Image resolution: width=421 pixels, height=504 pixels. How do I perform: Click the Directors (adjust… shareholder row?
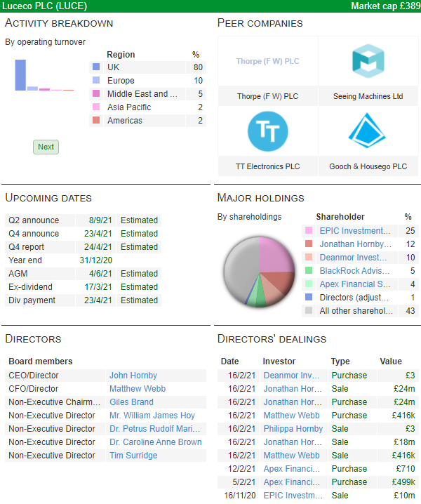point(360,298)
